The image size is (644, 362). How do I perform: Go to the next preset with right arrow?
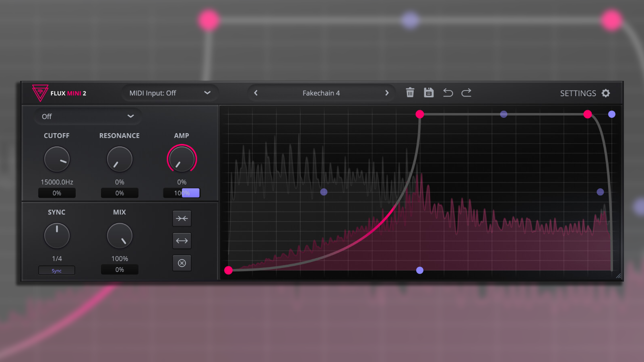(x=387, y=93)
